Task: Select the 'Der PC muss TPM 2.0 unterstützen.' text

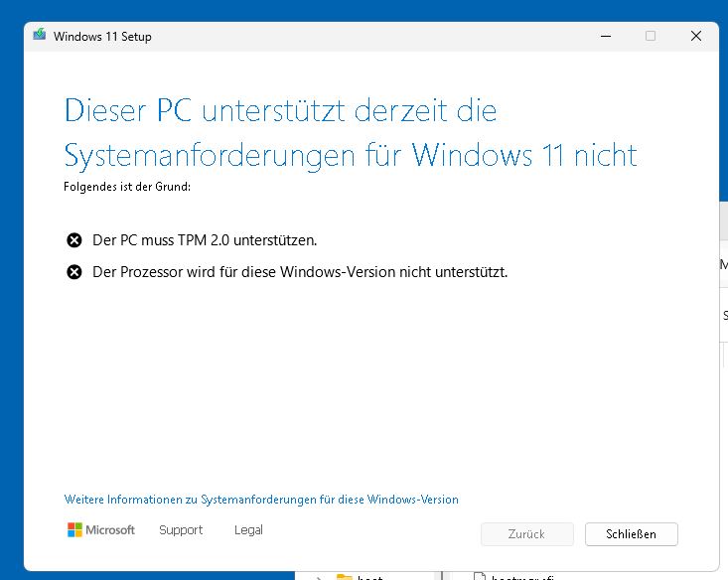Action: pyautogui.click(x=205, y=240)
